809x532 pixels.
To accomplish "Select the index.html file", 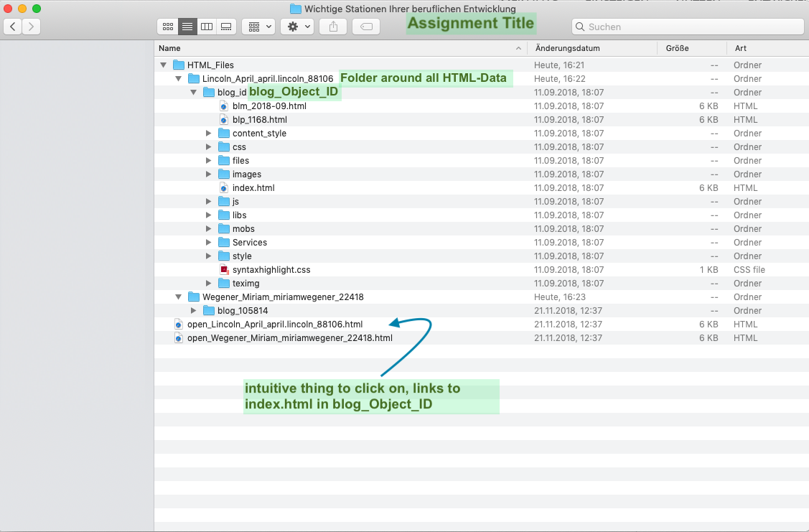I will [x=253, y=188].
